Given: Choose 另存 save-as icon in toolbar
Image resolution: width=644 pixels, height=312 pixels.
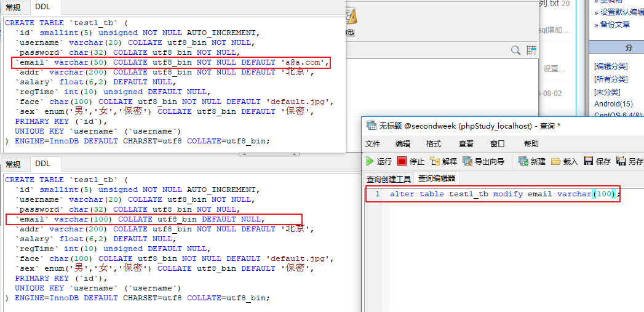Looking at the screenshot, I should pos(621,161).
